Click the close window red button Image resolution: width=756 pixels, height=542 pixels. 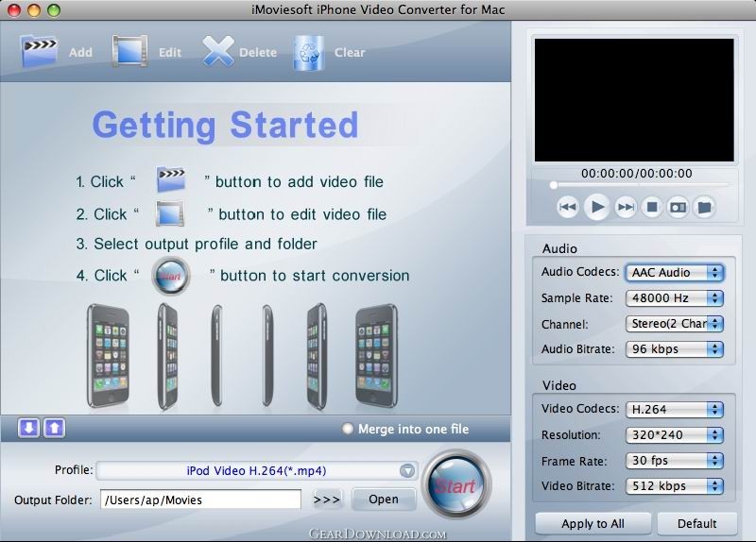pos(14,9)
